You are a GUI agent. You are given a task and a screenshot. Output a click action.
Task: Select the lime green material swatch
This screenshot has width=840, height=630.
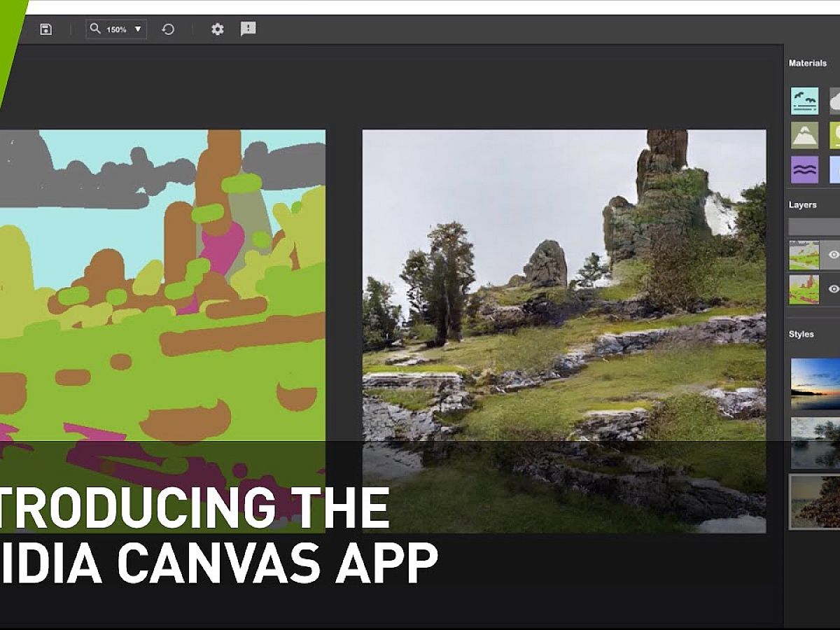(835, 135)
